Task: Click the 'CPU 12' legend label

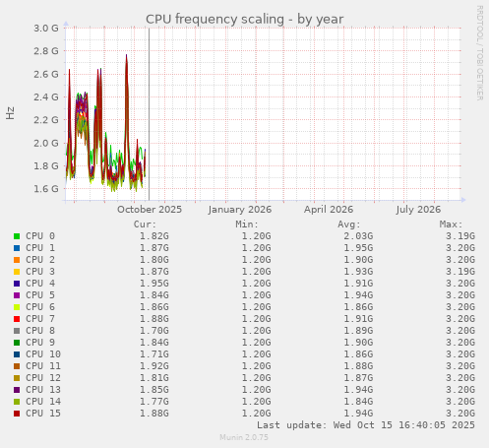Action: pos(43,378)
